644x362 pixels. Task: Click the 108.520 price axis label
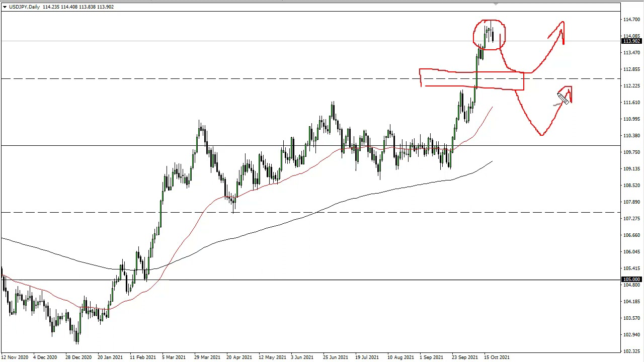pos(631,186)
